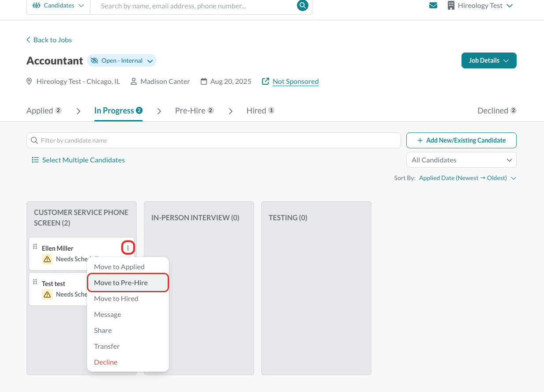
Task: Click the list icon by Select Multiple Candidates
Action: coord(35,160)
